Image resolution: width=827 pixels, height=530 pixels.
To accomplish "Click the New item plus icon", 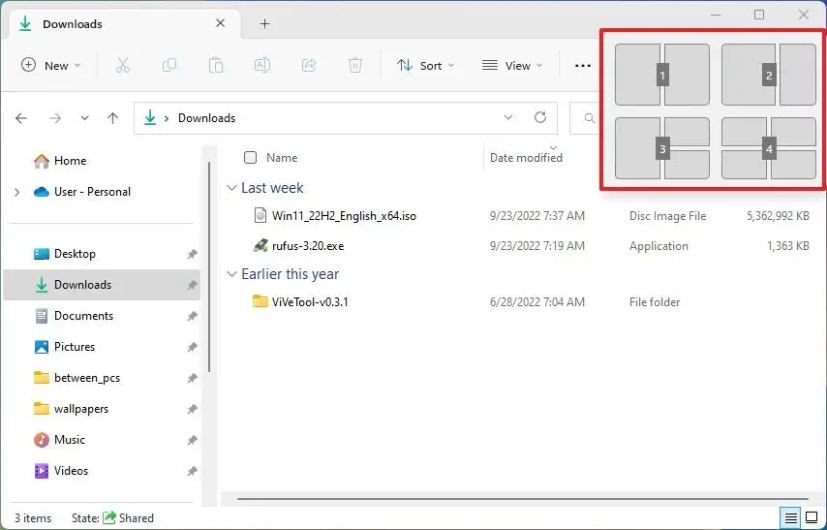I will click(x=28, y=65).
